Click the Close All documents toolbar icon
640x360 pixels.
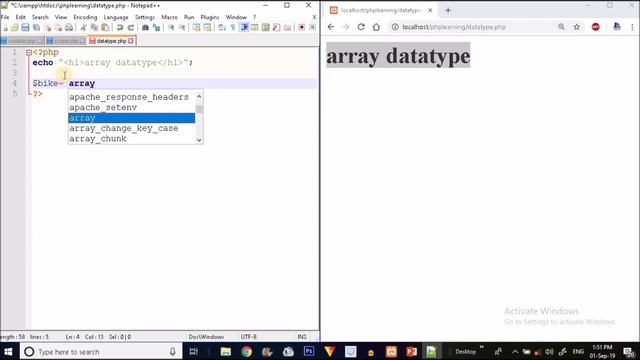tap(58, 28)
